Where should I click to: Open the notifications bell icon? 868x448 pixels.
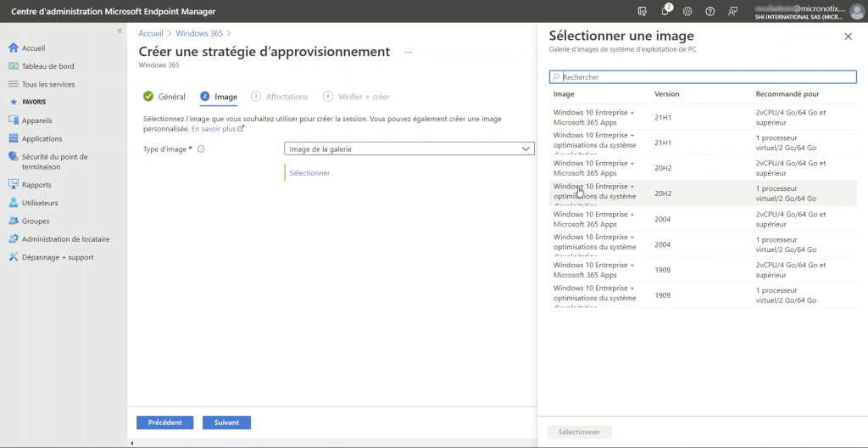pyautogui.click(x=665, y=11)
